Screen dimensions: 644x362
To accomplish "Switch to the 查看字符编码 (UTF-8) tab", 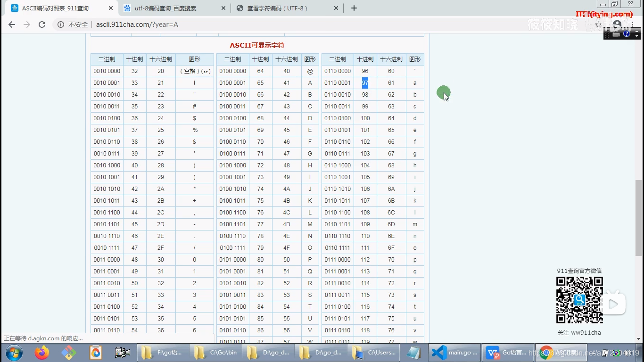I will (288, 8).
